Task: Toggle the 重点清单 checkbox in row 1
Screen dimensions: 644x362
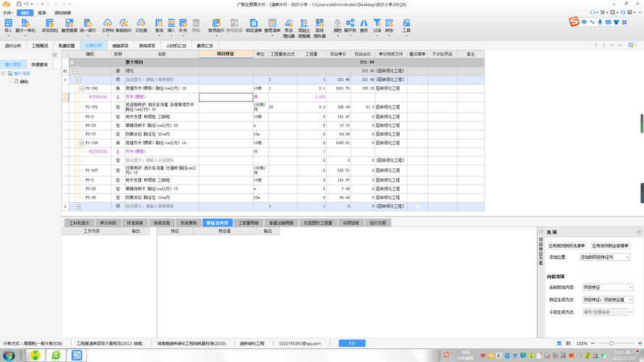Action: pyautogui.click(x=417, y=80)
